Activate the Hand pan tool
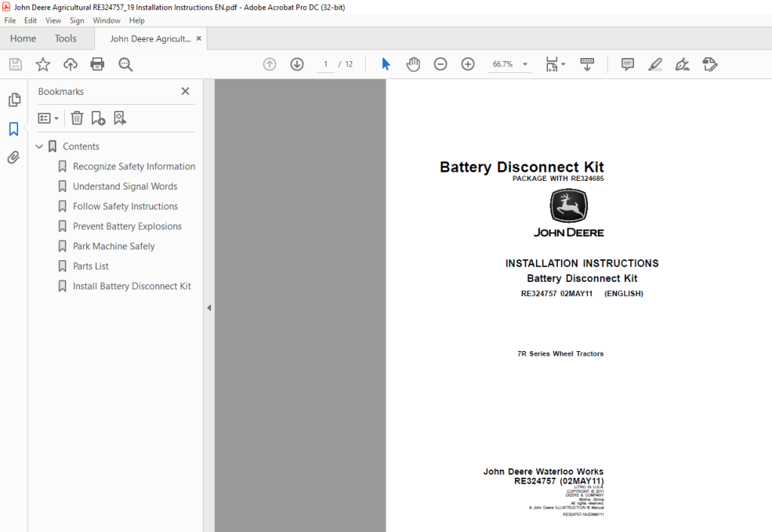Screen dimensions: 772x532 (x=413, y=65)
